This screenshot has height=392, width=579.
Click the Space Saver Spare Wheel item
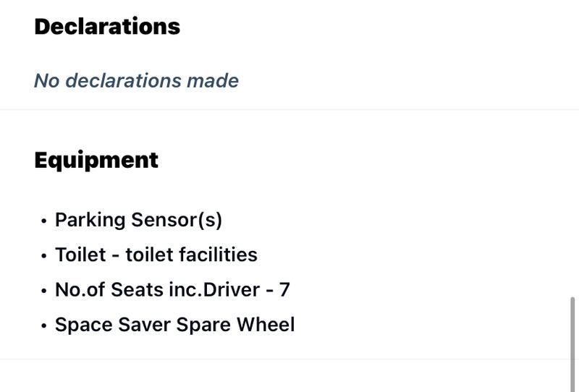point(174,325)
